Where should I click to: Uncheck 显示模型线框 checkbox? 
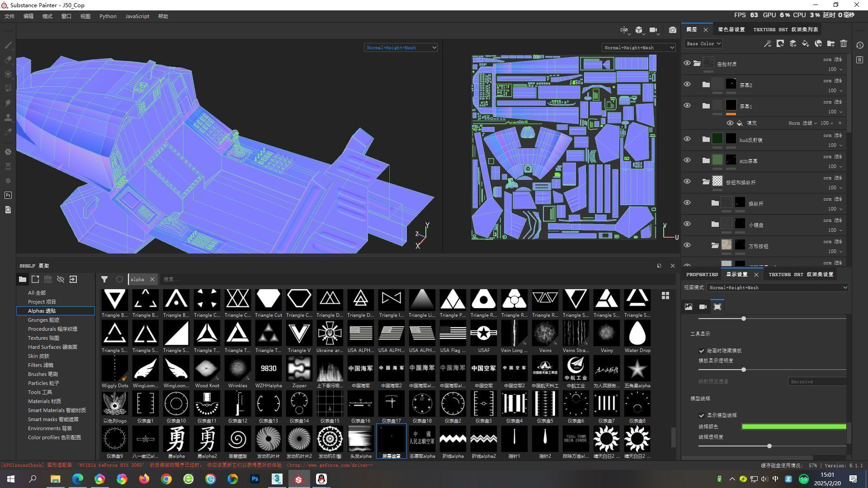(702, 416)
